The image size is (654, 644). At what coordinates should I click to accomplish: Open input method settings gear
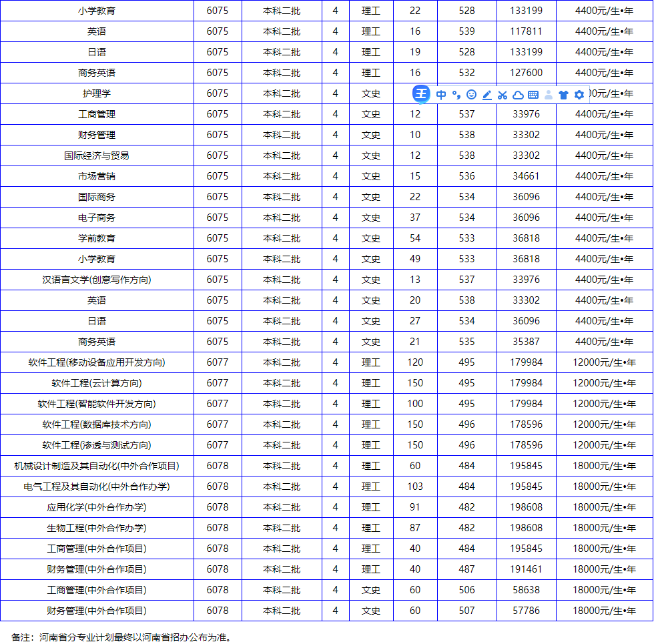(x=579, y=95)
